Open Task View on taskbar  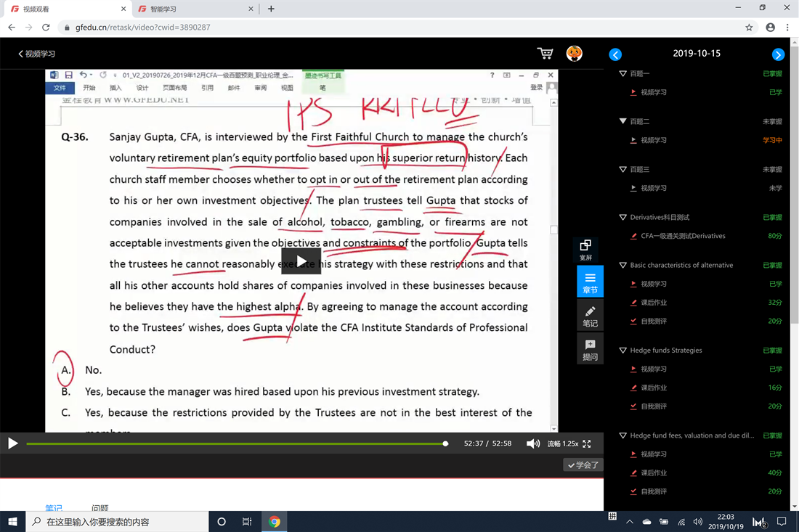(x=247, y=522)
